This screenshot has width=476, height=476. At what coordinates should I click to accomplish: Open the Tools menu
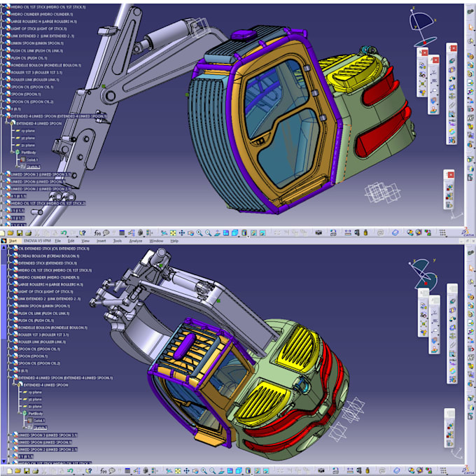[x=117, y=241]
